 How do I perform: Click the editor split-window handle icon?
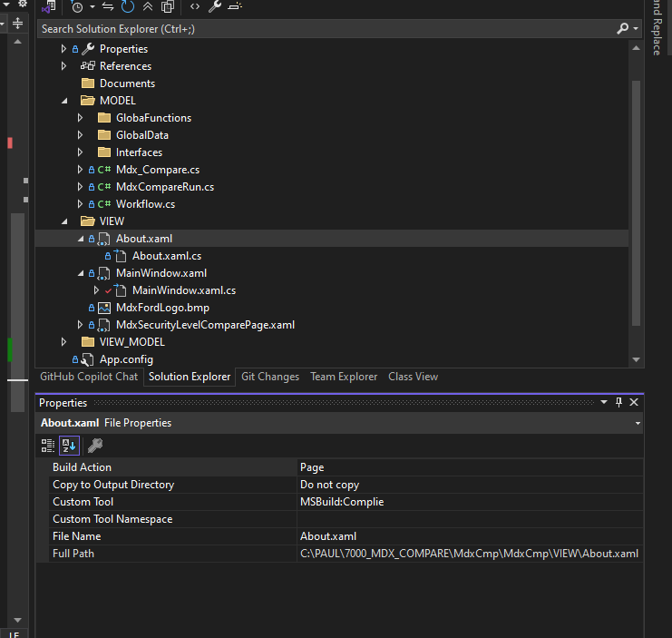(x=17, y=24)
